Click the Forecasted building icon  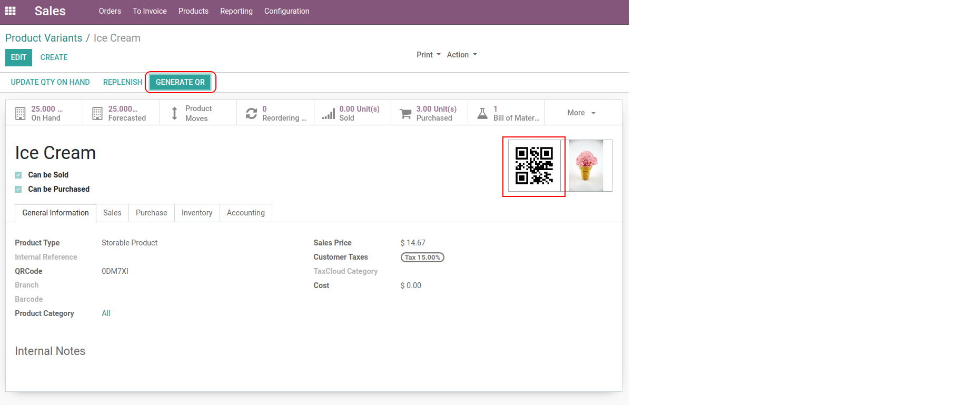tap(97, 113)
